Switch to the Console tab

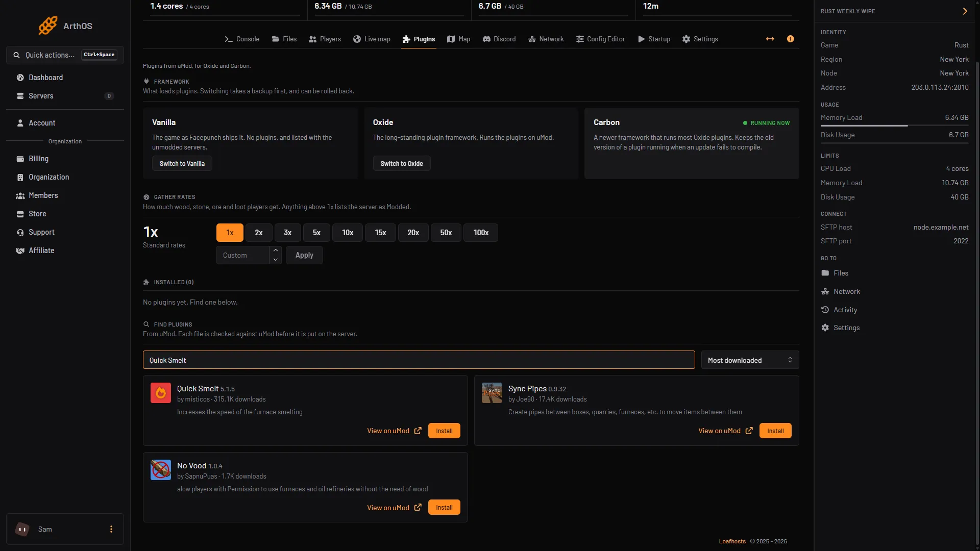(x=242, y=39)
